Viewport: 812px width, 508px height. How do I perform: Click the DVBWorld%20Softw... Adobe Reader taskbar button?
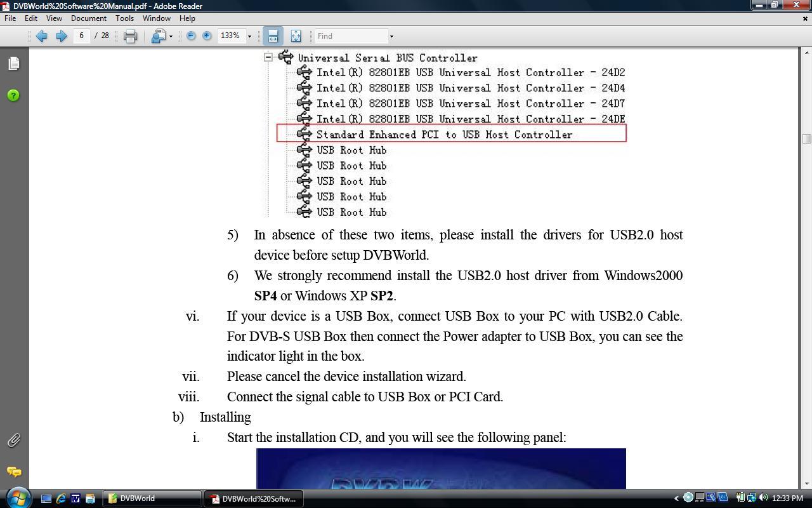(x=254, y=498)
